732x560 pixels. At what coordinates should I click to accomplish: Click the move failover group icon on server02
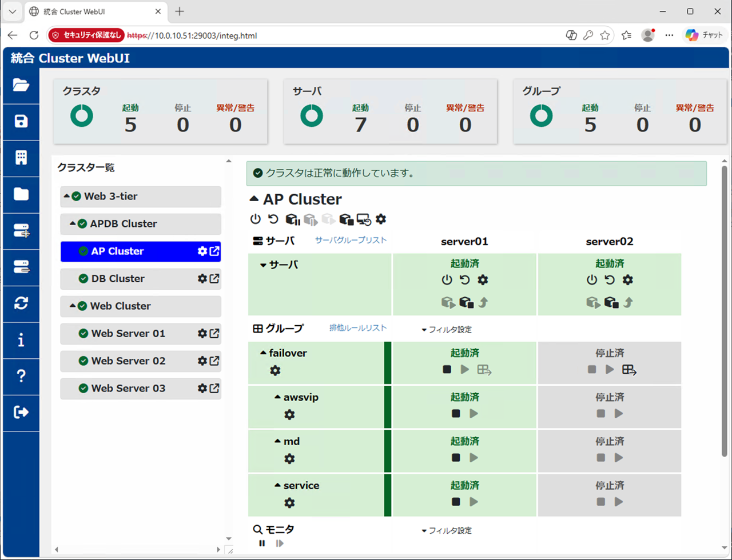(630, 370)
